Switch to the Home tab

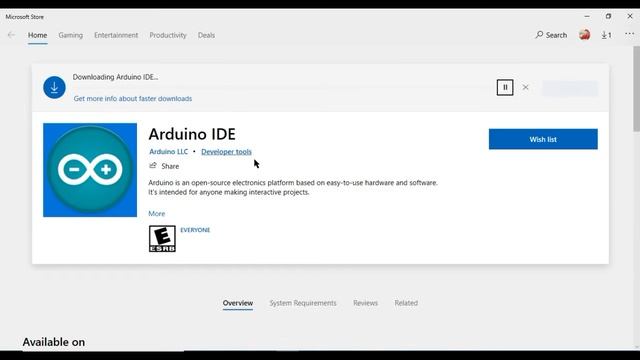38,36
